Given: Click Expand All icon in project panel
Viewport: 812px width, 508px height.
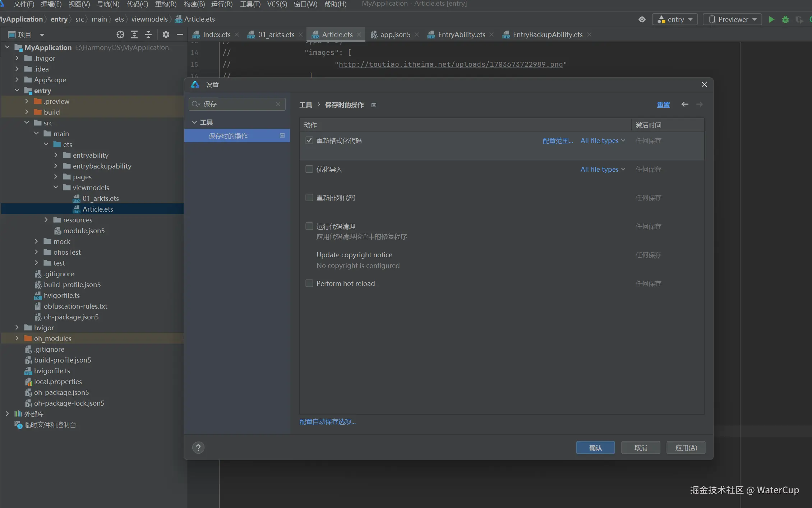Looking at the screenshot, I should 134,34.
